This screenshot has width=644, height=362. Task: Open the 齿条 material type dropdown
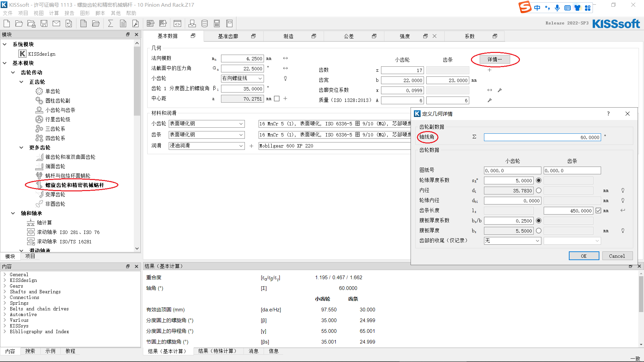207,135
